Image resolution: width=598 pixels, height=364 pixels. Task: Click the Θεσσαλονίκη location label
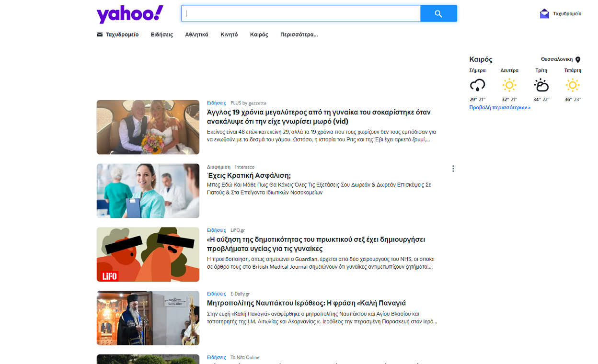click(x=557, y=59)
